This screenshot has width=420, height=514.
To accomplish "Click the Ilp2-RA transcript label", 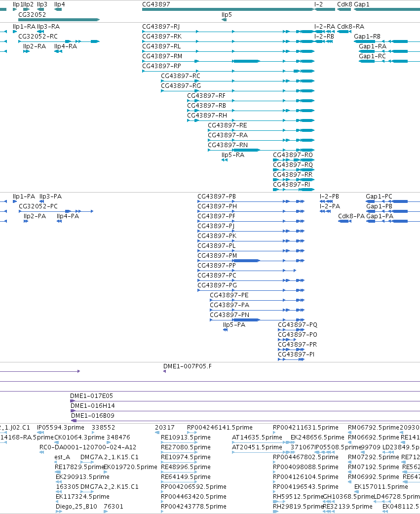I will (35, 46).
